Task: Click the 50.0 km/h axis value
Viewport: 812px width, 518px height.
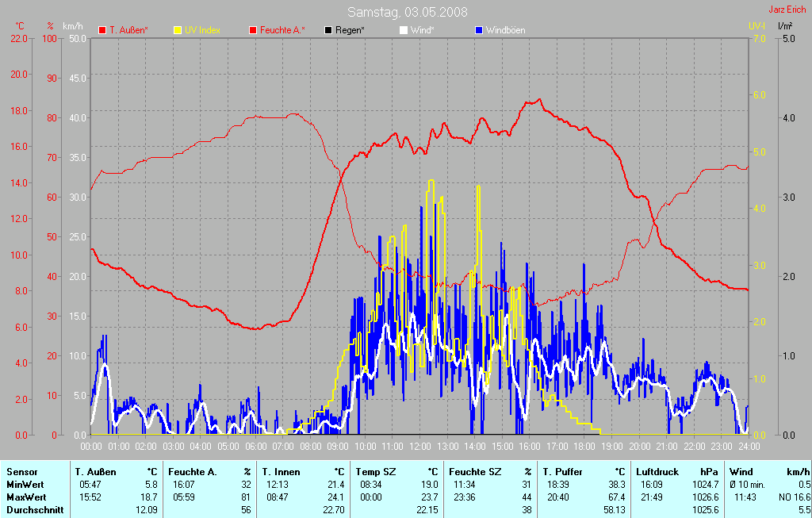Action: pyautogui.click(x=78, y=38)
